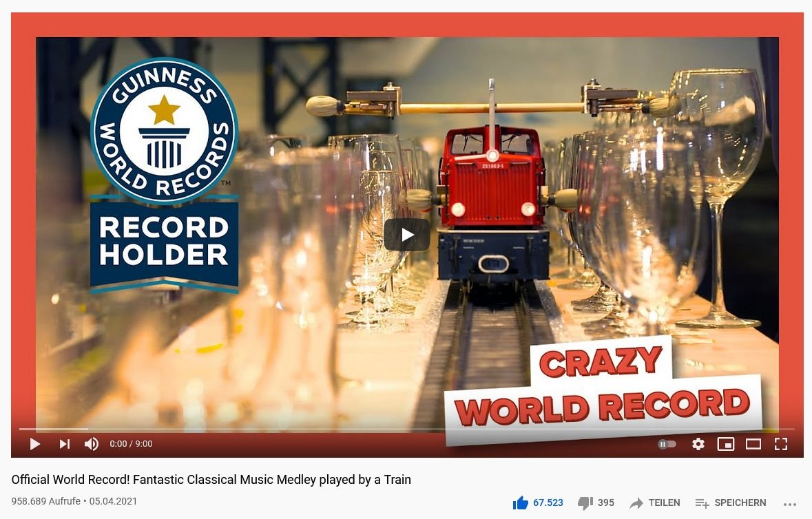
Task: Switch to theater mode view
Action: coord(753,444)
